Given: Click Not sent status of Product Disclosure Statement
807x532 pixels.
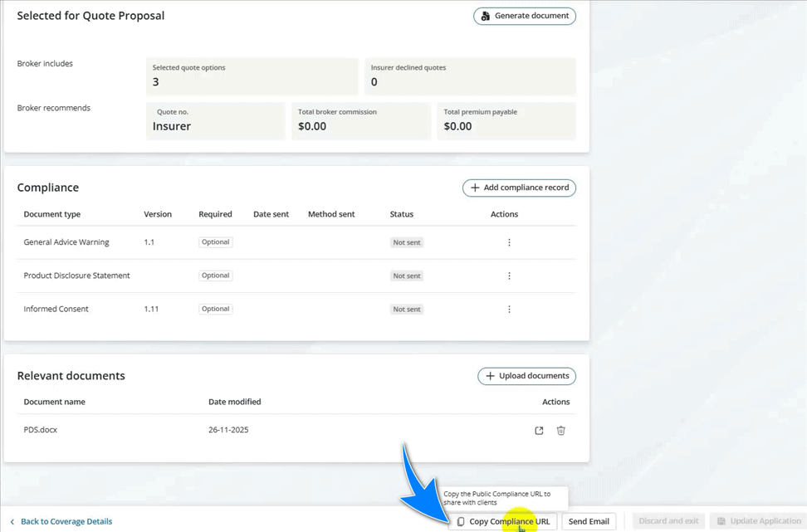Looking at the screenshot, I should [407, 276].
